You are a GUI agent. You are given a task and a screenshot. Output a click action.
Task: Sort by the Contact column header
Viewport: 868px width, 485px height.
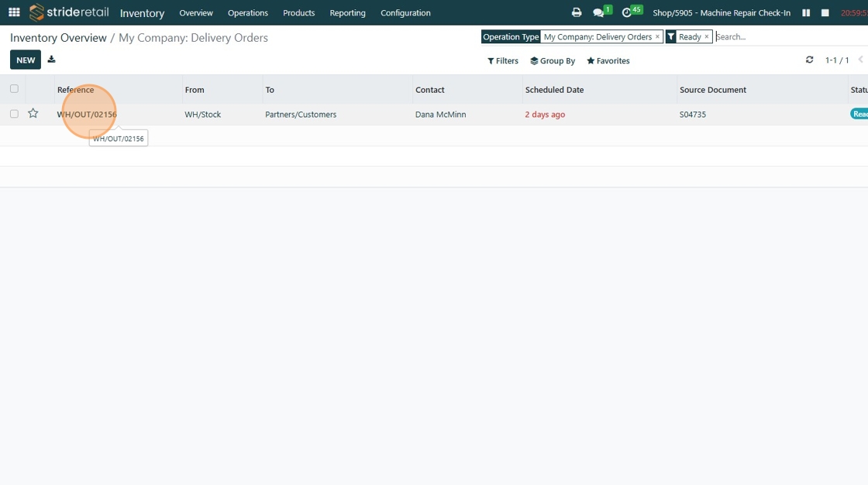pyautogui.click(x=429, y=90)
